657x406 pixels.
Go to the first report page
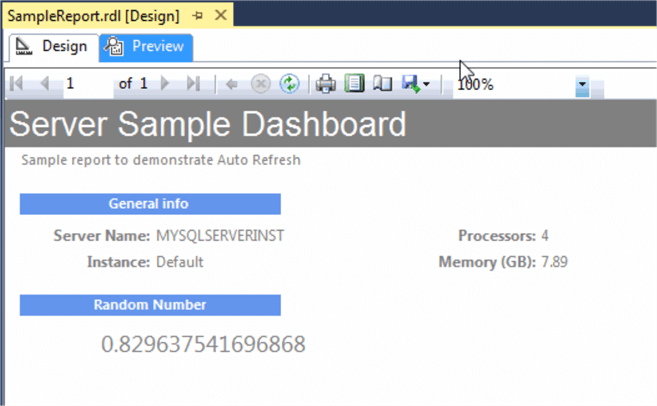tap(17, 84)
